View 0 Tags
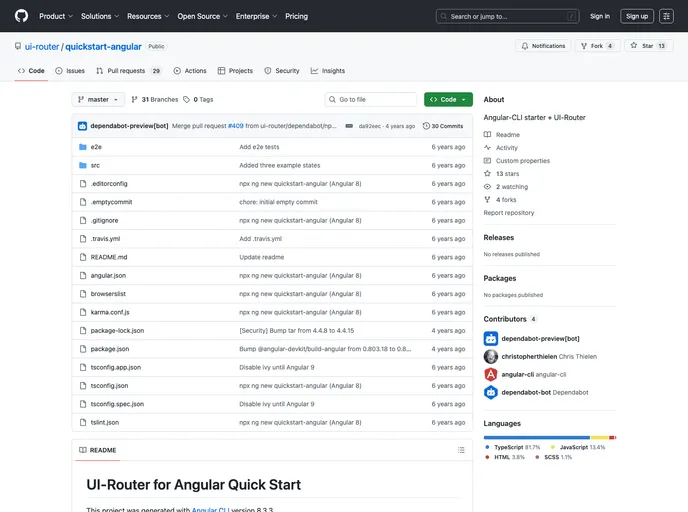688x512 pixels. [x=198, y=100]
